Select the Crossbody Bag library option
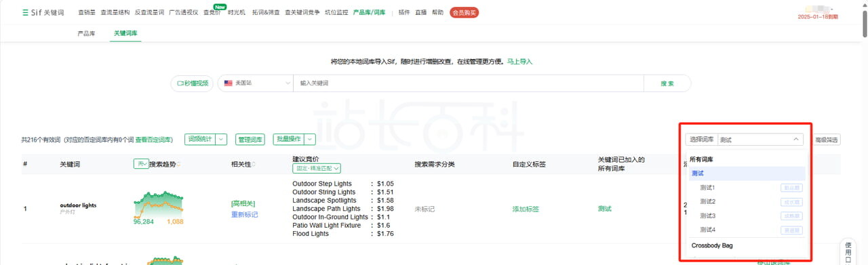Image resolution: width=868 pixels, height=265 pixels. [747, 245]
